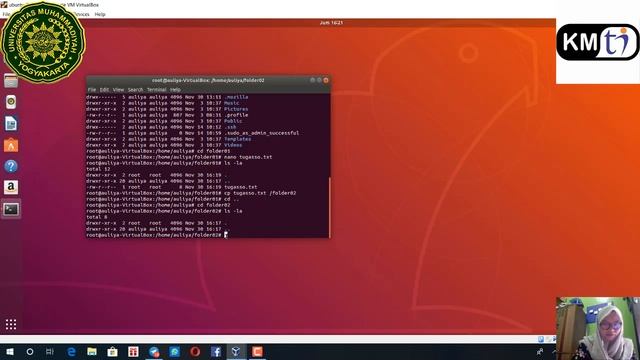Click the terminal vertical scrollbar

[329, 207]
